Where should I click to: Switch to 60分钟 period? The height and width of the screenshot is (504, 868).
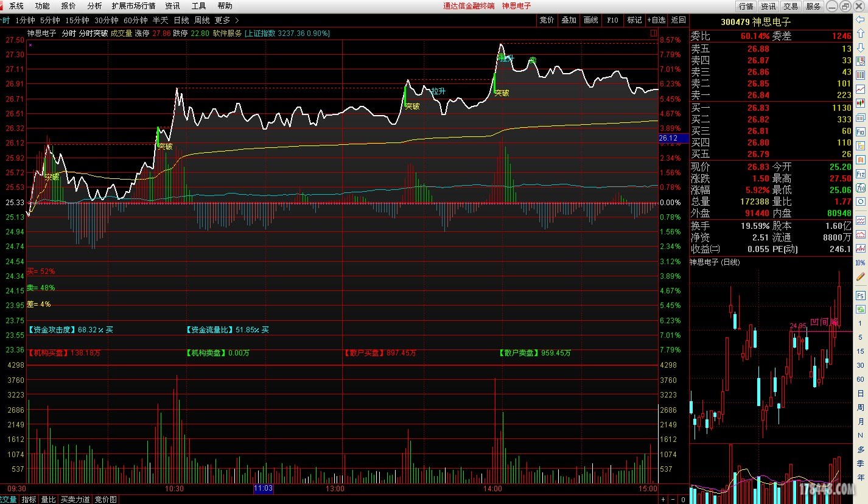(136, 20)
